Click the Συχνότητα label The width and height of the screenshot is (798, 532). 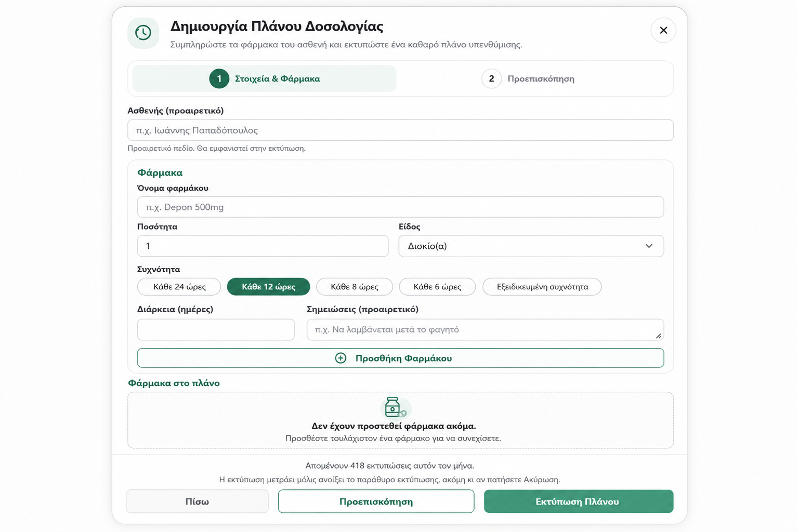[159, 269]
